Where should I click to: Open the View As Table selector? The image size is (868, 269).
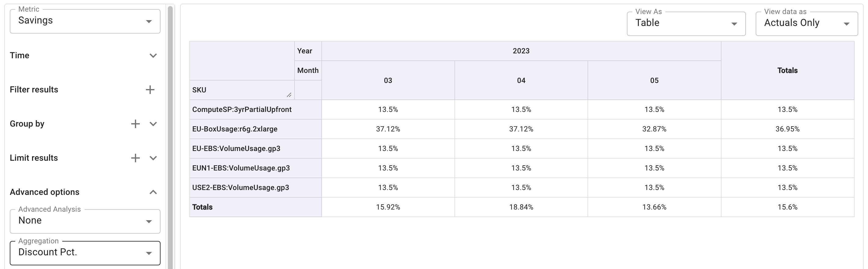(686, 23)
